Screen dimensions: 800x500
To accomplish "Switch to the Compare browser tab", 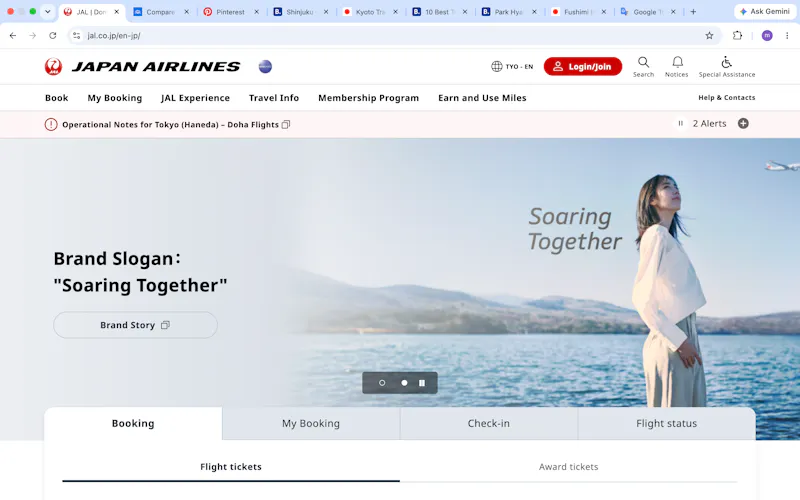I will click(x=161, y=12).
